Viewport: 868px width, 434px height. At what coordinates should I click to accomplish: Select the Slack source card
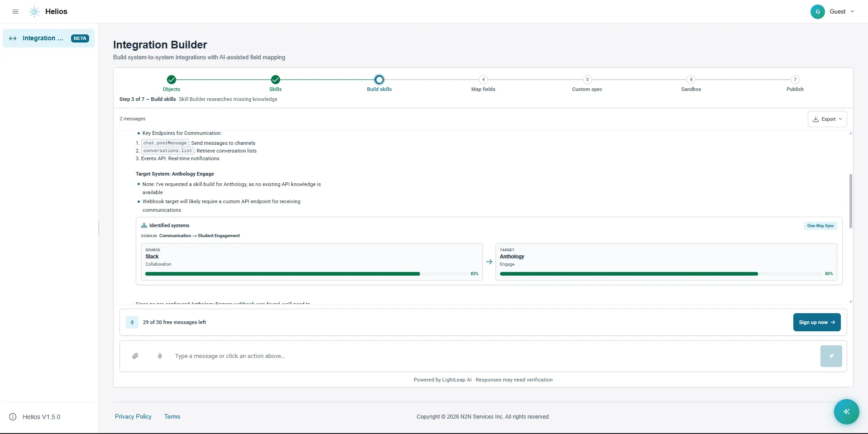pos(312,262)
